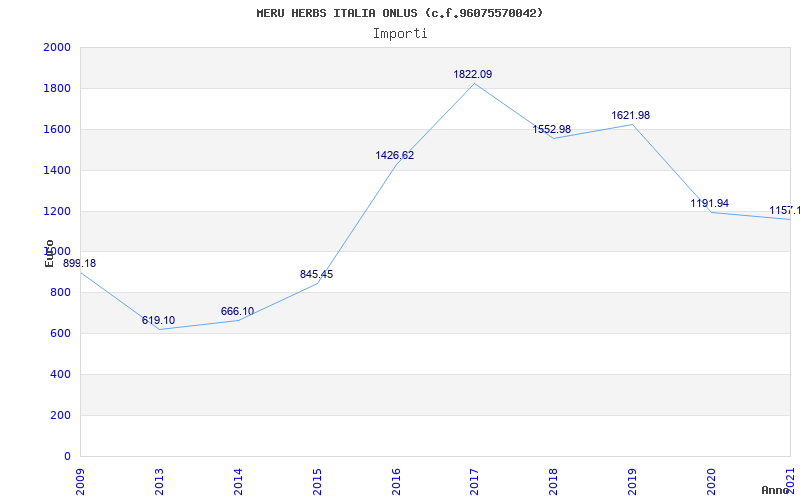Image resolution: width=800 pixels, height=500 pixels.
Task: Click the 1400 y-axis tick label
Action: (x=57, y=170)
